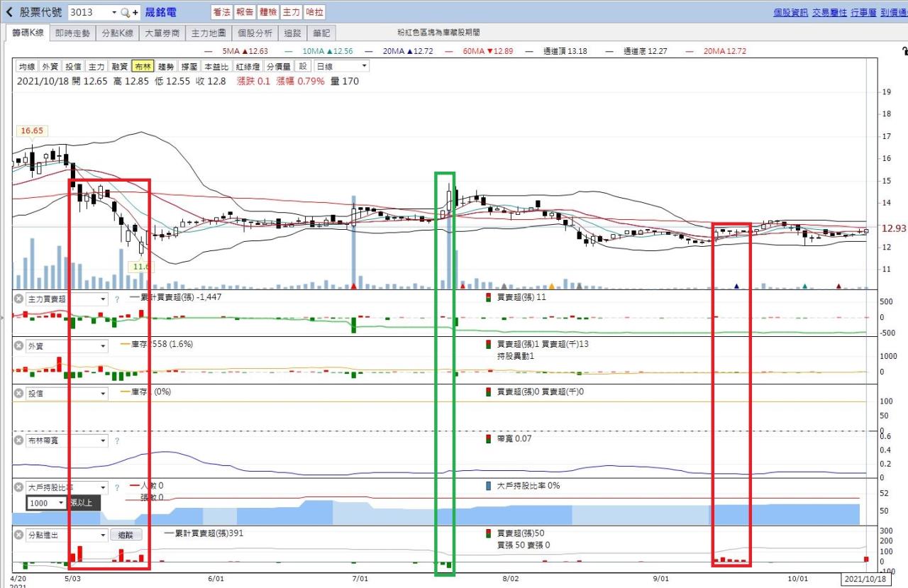Open the 個股資訊 link
This screenshot has height=588, width=908.
(790, 13)
